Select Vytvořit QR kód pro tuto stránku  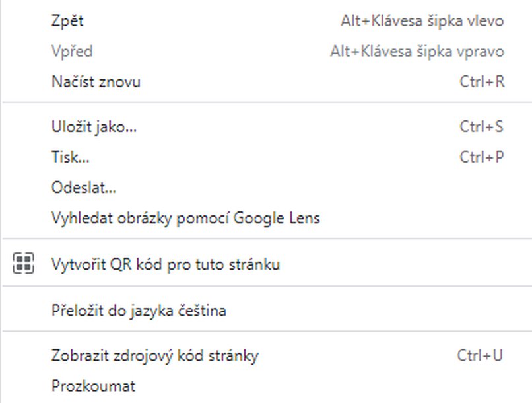point(165,265)
